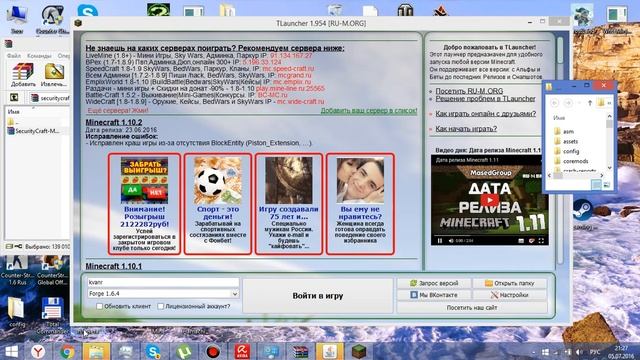Click Мы ВКонтакте button
This screenshot has height=360, width=640.
(434, 295)
